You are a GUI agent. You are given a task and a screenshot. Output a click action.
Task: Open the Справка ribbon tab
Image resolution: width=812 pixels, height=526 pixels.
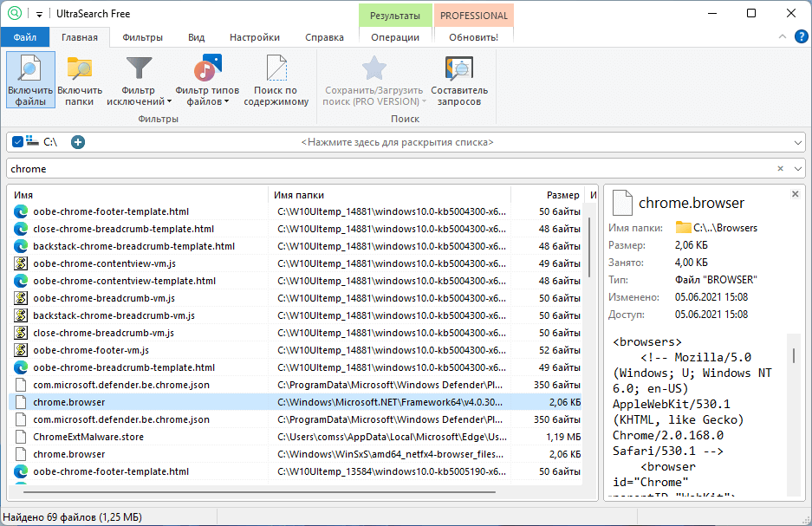click(x=324, y=37)
